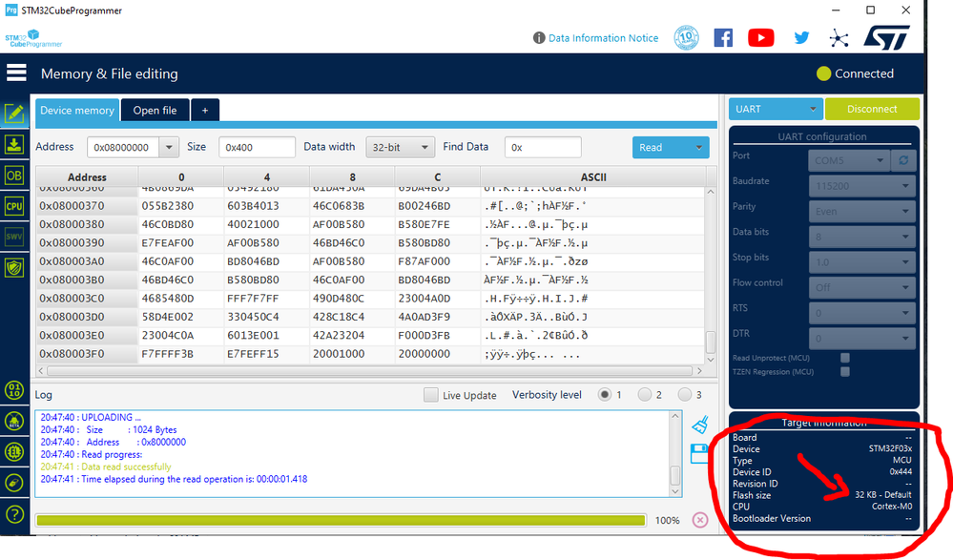This screenshot has width=953, height=560.
Task: Click the Data Information Notice info icon
Action: click(x=538, y=38)
